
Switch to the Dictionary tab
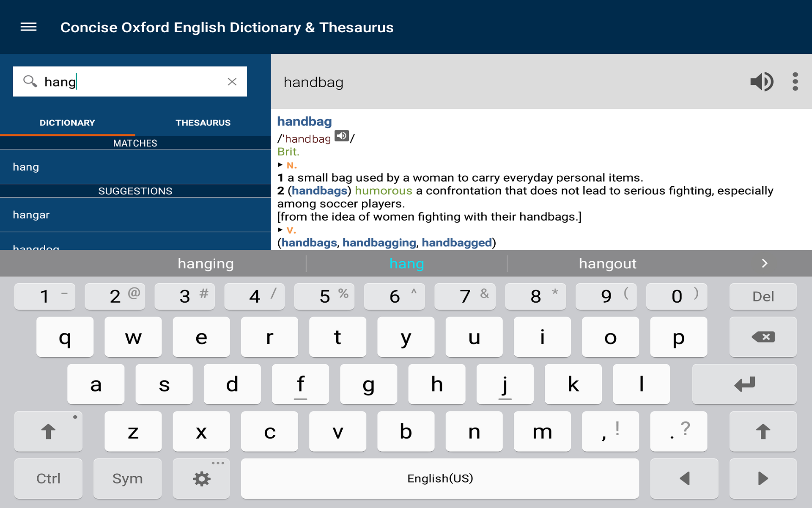coord(67,123)
